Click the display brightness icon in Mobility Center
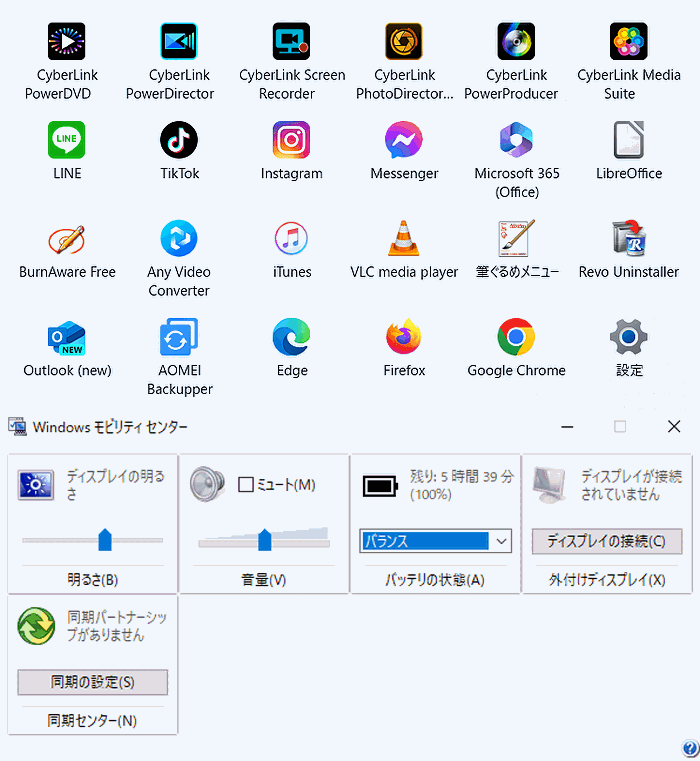Viewport: 700px width, 761px height. point(36,484)
